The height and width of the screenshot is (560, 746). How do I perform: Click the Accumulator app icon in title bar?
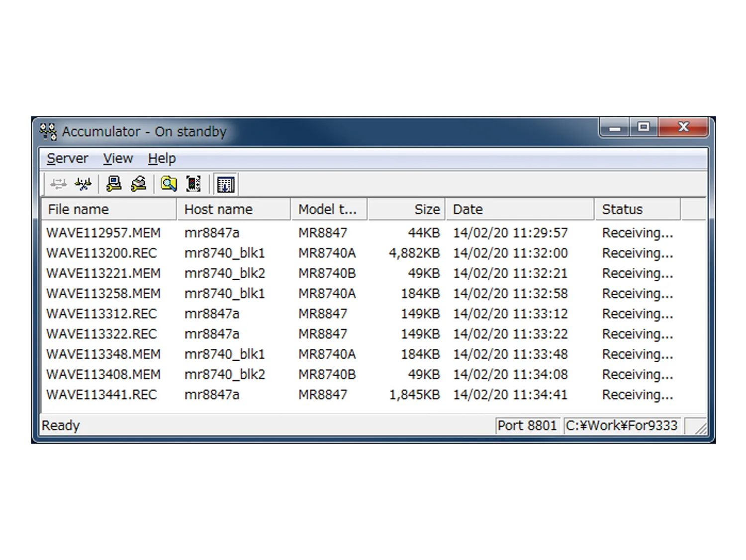click(x=48, y=132)
